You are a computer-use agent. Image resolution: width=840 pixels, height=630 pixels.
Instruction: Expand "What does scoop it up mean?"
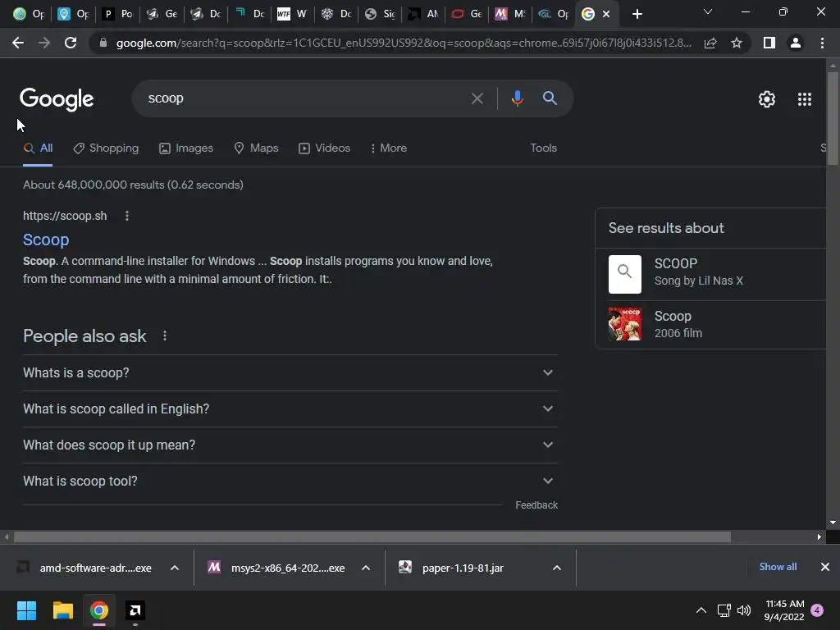[x=290, y=445]
